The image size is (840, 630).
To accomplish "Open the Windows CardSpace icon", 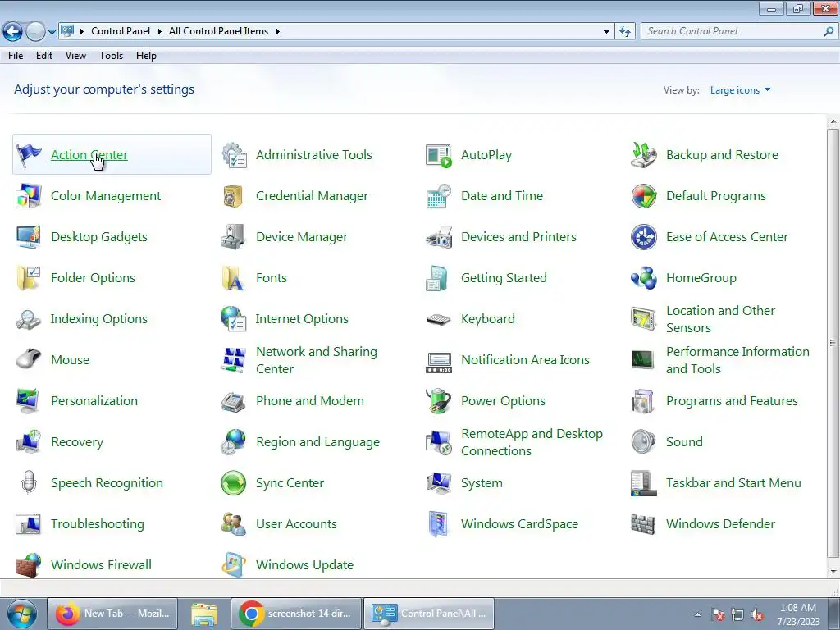I will [x=439, y=524].
